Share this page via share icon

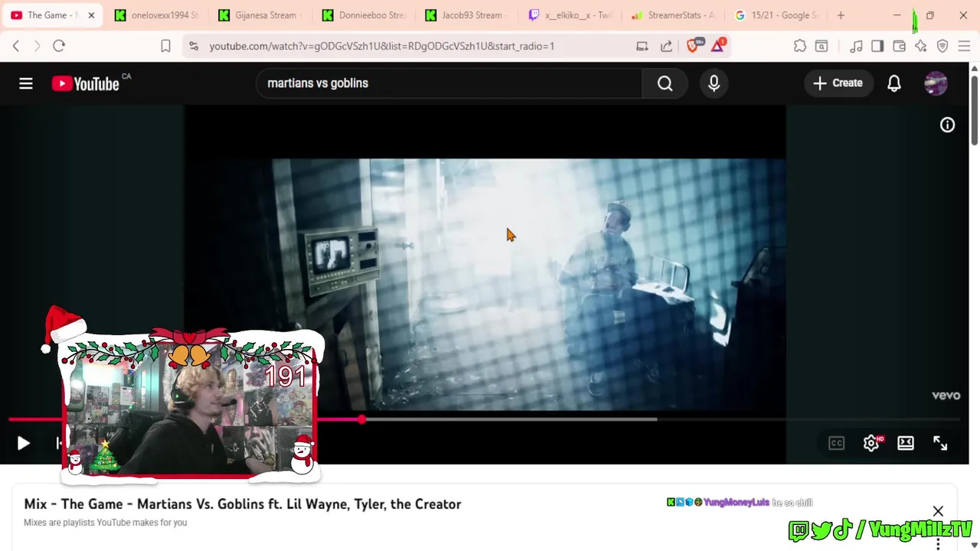point(666,46)
